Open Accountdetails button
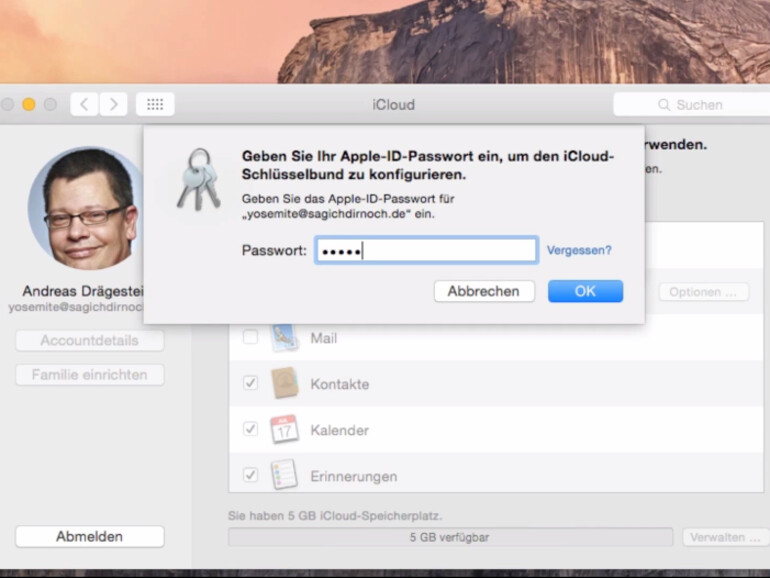This screenshot has width=770, height=578. click(x=89, y=340)
